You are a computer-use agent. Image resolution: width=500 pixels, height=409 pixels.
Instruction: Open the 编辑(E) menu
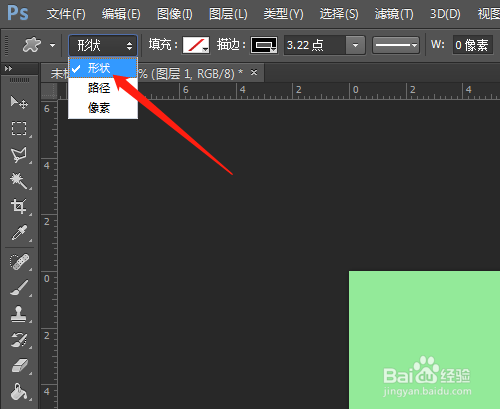(x=121, y=14)
